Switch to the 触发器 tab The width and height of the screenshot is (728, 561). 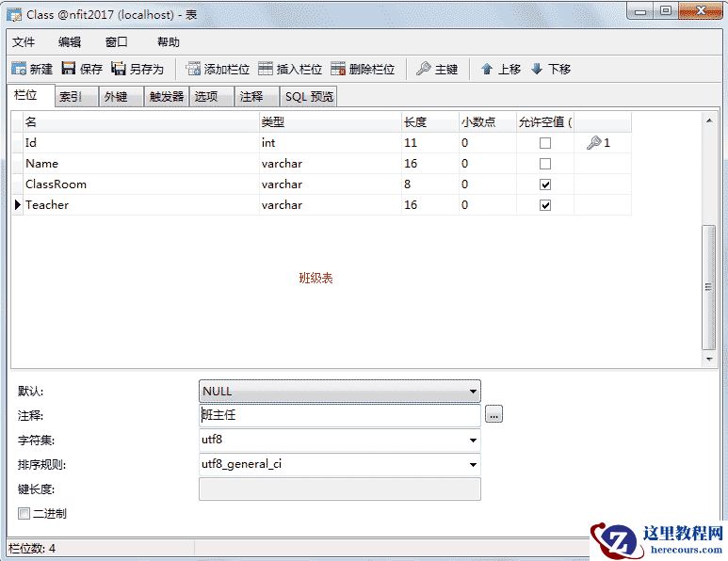[x=166, y=97]
